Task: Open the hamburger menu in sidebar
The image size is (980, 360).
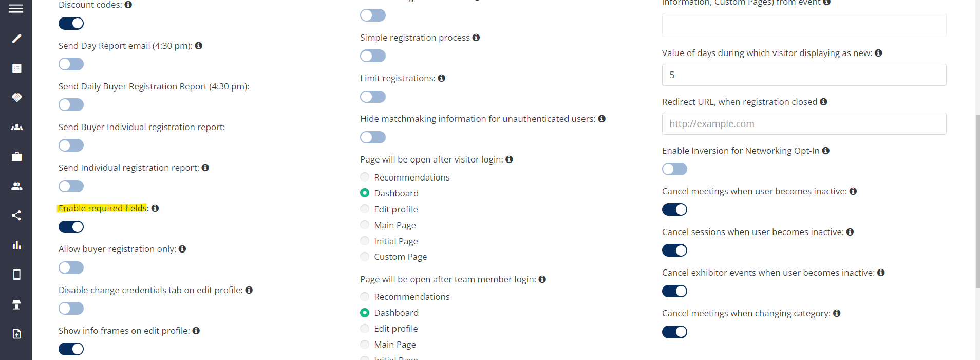Action: [16, 9]
